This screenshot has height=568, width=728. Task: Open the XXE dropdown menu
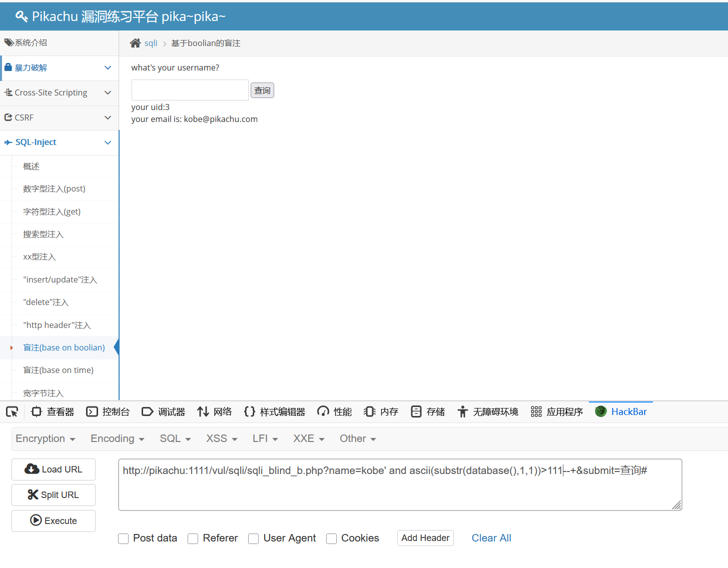[x=309, y=438]
